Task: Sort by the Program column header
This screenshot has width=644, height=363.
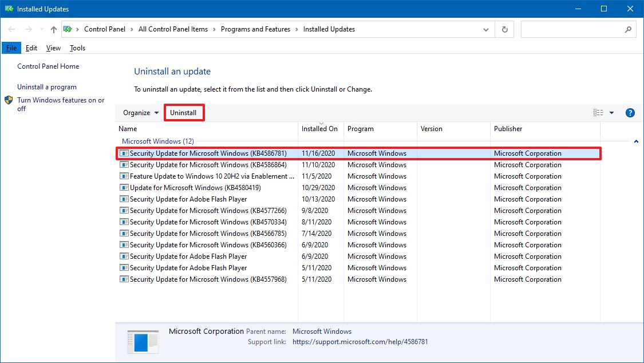Action: tap(380, 128)
